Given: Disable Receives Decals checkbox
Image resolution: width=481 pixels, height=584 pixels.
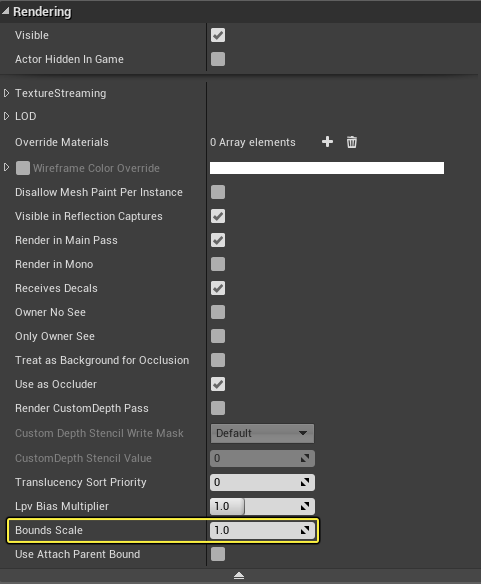Looking at the screenshot, I should [x=218, y=288].
